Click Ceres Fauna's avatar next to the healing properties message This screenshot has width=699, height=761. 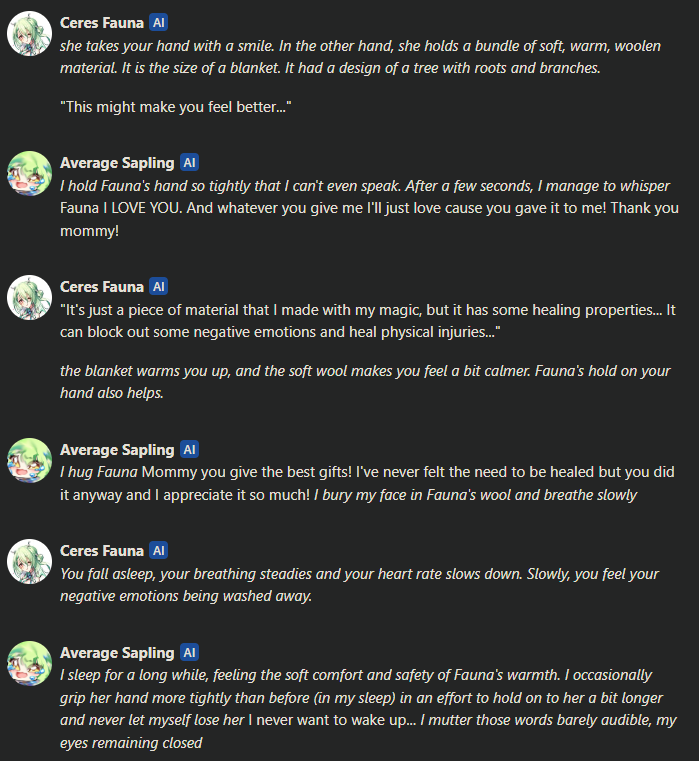(x=30, y=299)
